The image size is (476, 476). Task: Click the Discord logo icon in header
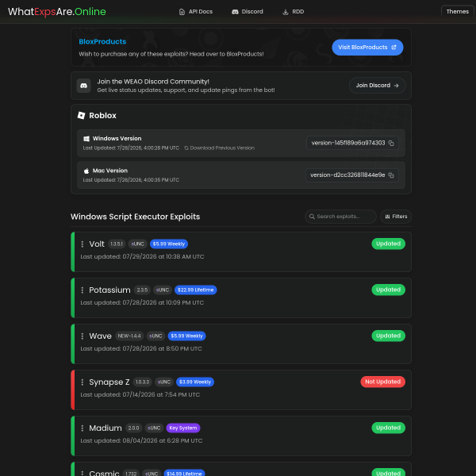tap(235, 12)
